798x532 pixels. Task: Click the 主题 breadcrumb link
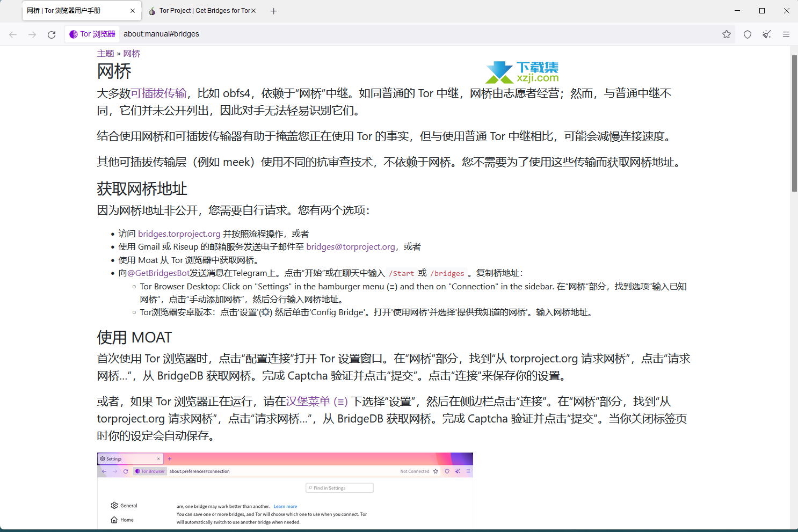[105, 53]
